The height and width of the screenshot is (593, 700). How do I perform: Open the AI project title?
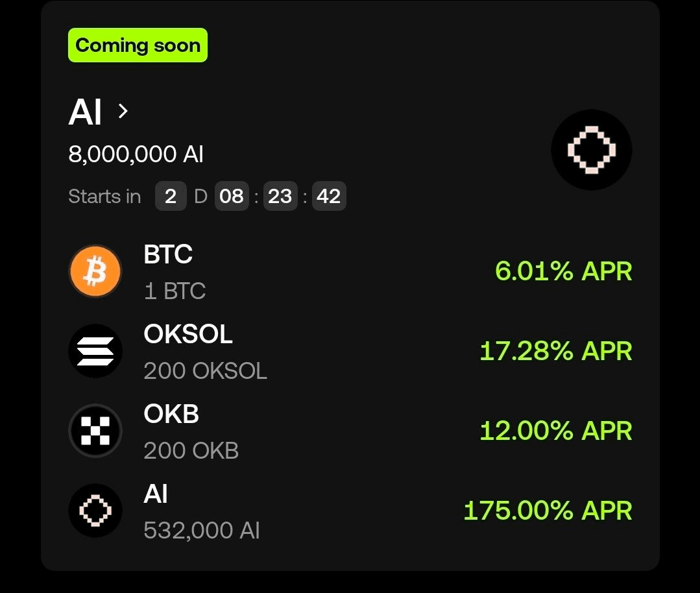(85, 112)
